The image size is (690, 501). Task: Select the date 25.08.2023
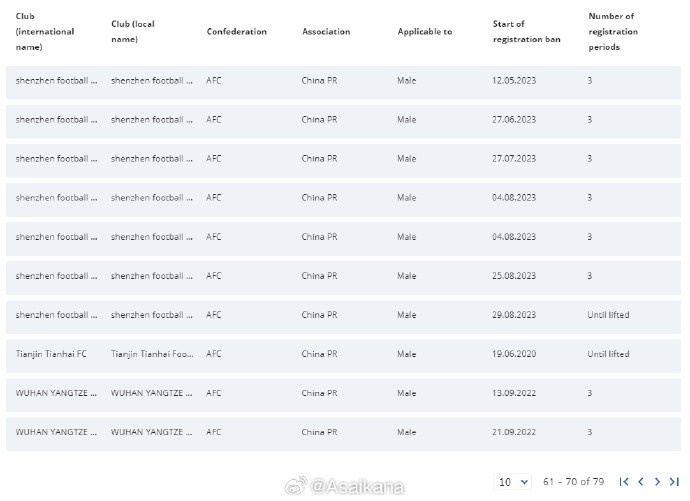(514, 276)
